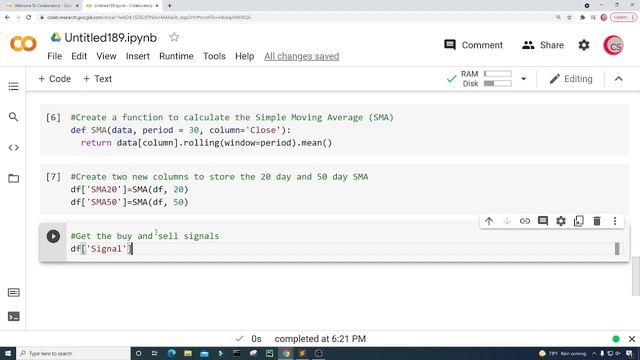The image size is (640, 360).
Task: Click the Google Drive icon beside title
Action: tap(56, 38)
